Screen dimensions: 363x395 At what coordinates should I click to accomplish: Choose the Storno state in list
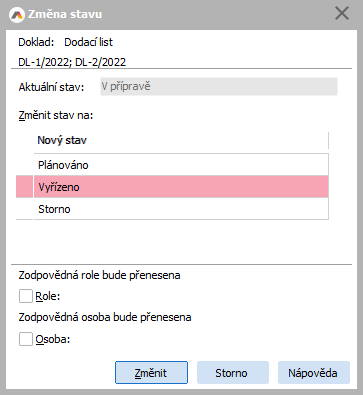tap(181, 209)
